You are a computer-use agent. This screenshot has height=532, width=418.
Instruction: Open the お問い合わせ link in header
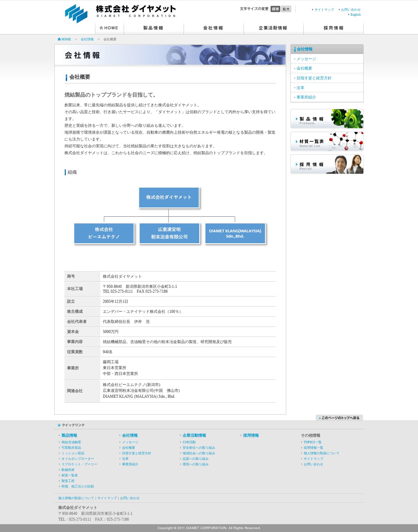[351, 10]
